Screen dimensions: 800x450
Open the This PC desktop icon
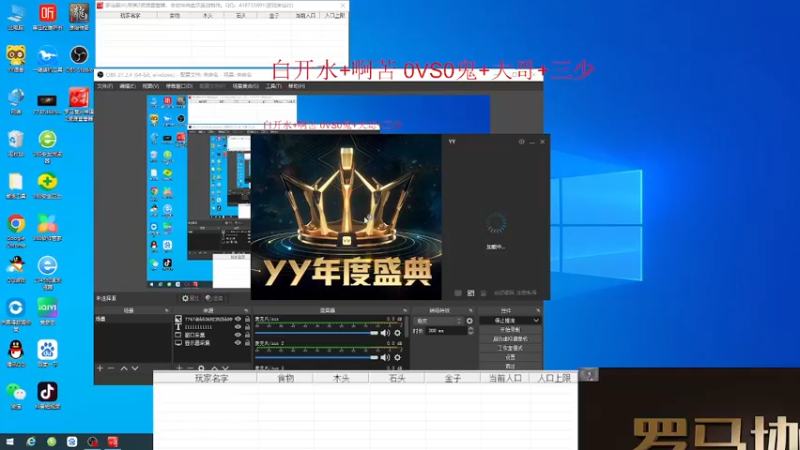(16, 17)
